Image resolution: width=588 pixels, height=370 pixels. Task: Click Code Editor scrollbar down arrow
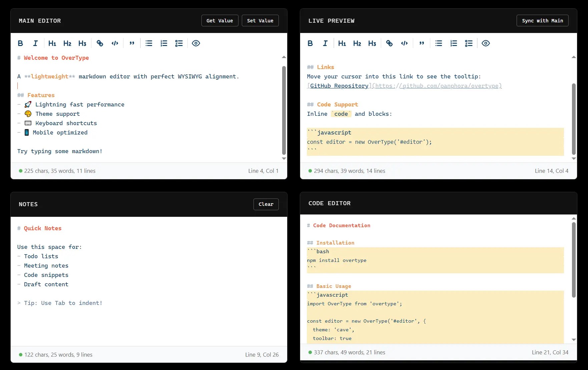pyautogui.click(x=574, y=340)
